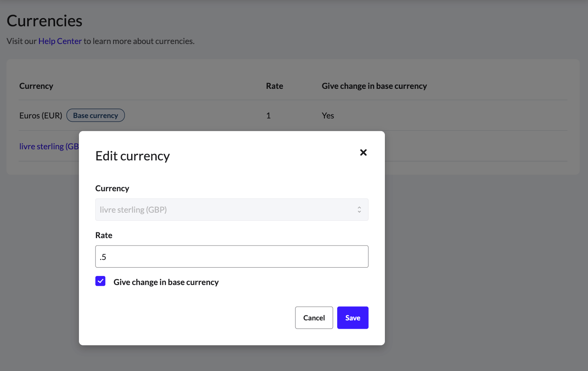Cancel editing the currency
Screen dimensions: 588x371
click(314, 318)
